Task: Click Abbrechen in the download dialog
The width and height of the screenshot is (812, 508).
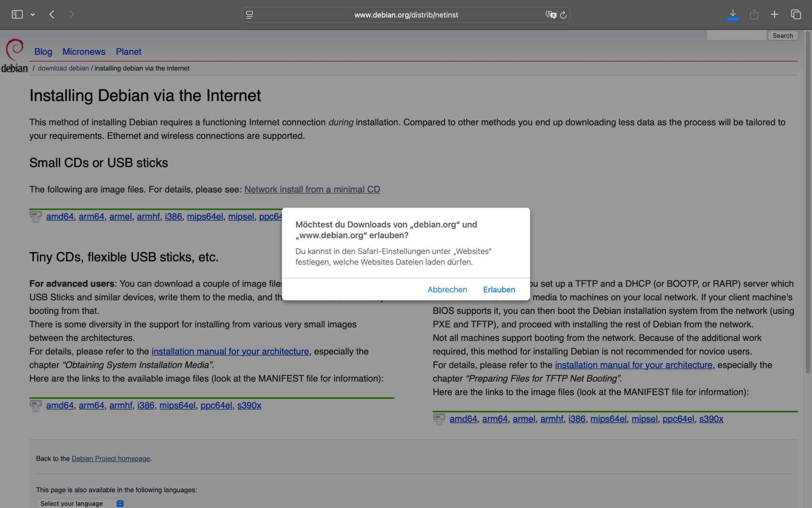Action: [x=447, y=290]
